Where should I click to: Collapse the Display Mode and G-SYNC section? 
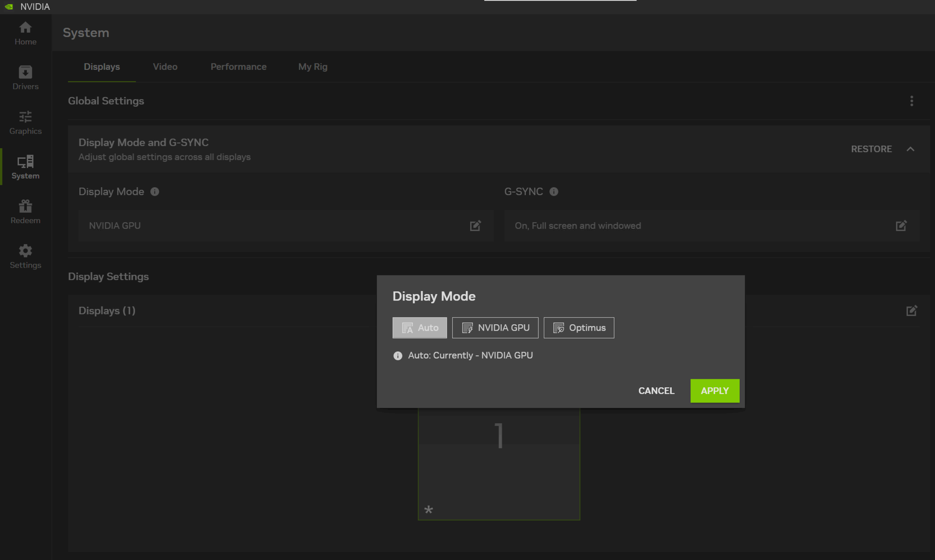click(x=911, y=149)
